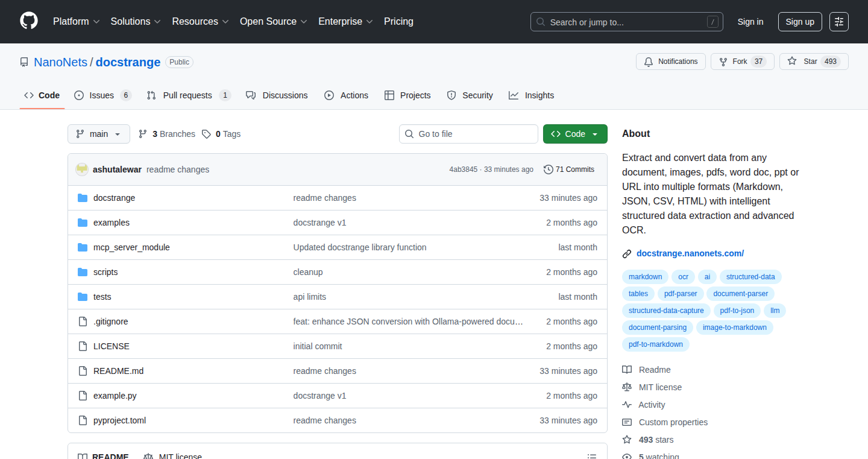Click the Custom properties icon
Image resolution: width=868 pixels, height=459 pixels.
[627, 422]
